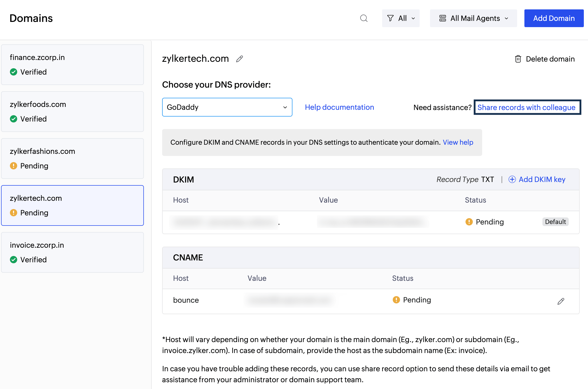Click the pending warning icon for zylkerfashions.com
Screen dimensions: 588x389
click(x=14, y=166)
